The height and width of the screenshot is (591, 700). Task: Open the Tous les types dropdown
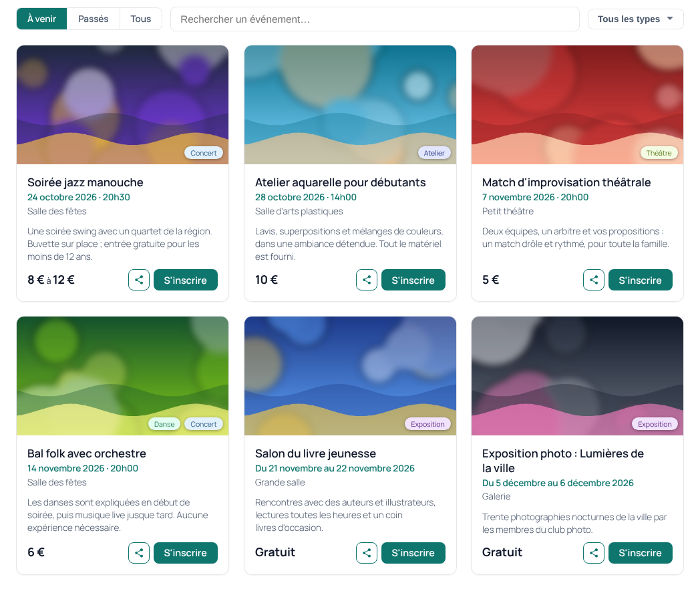(635, 19)
